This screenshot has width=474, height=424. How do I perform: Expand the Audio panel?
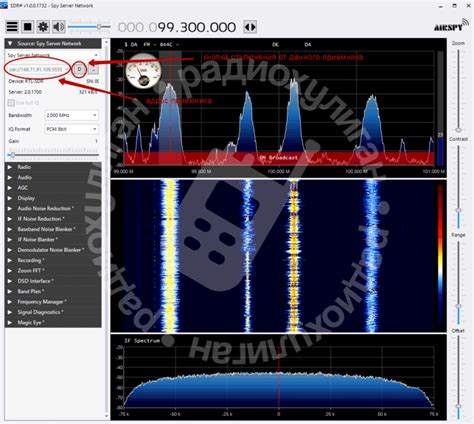53,177
